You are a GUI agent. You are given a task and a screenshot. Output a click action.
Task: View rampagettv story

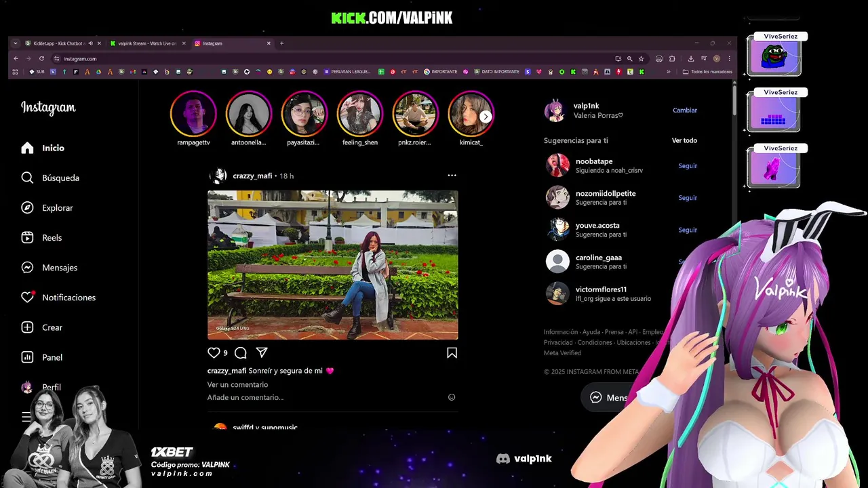point(193,114)
